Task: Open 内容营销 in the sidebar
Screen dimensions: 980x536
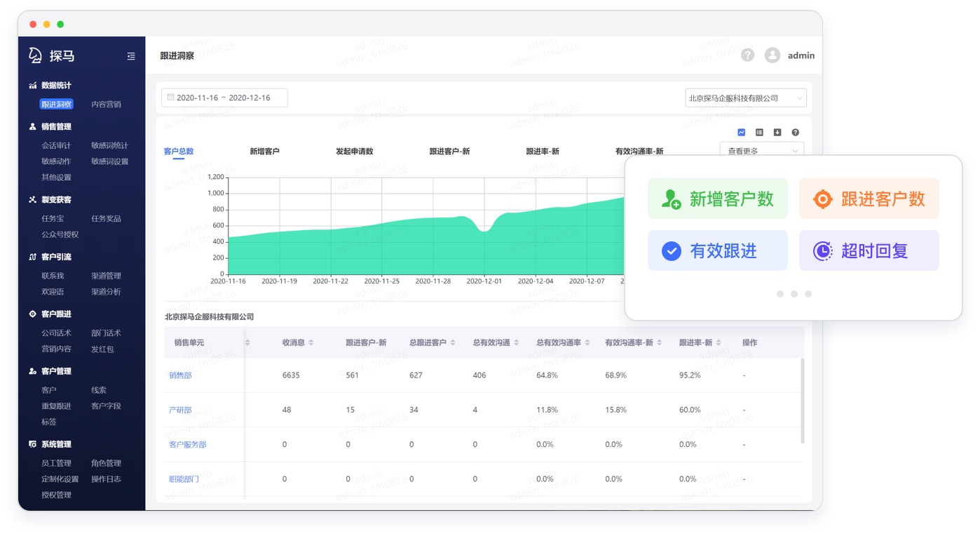Action: point(106,104)
